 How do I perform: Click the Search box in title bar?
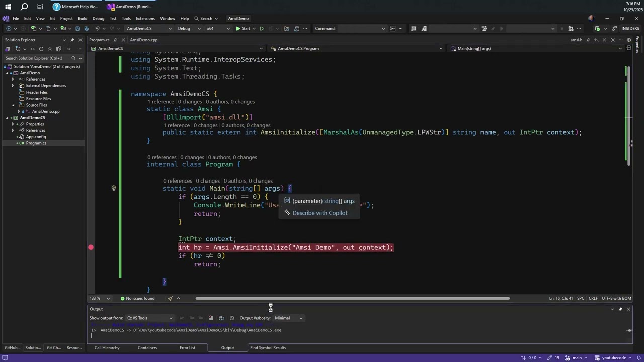pyautogui.click(x=206, y=18)
